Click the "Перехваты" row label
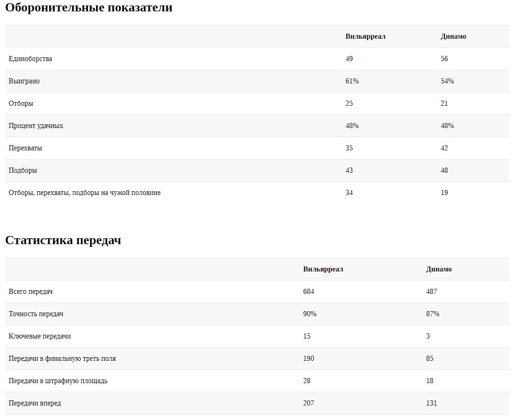The height and width of the screenshot is (420, 514). (25, 148)
